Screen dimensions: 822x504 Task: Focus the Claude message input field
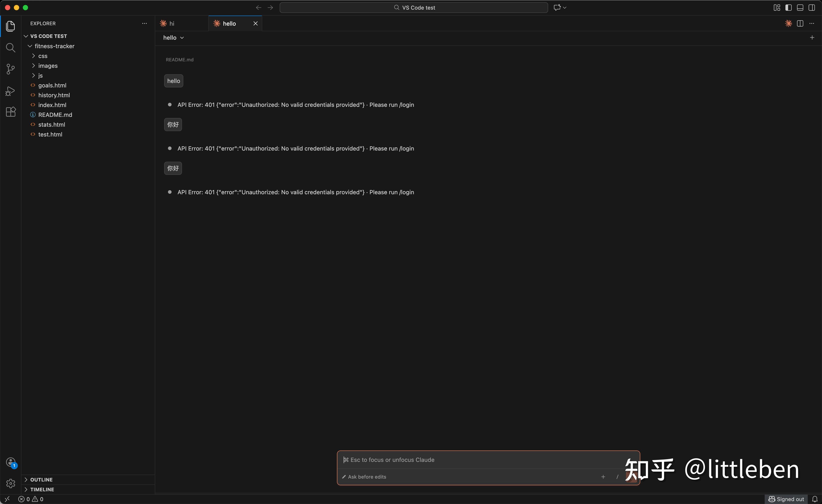click(467, 460)
